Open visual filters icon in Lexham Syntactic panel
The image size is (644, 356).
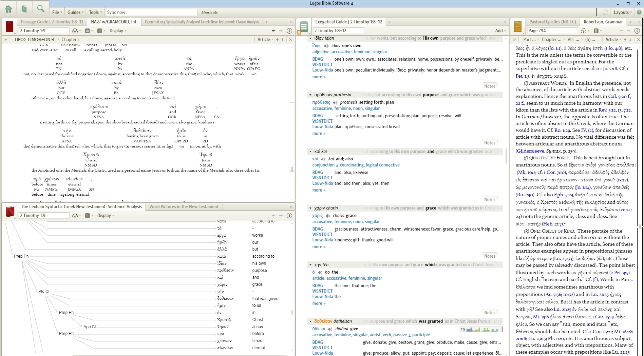tap(75, 215)
